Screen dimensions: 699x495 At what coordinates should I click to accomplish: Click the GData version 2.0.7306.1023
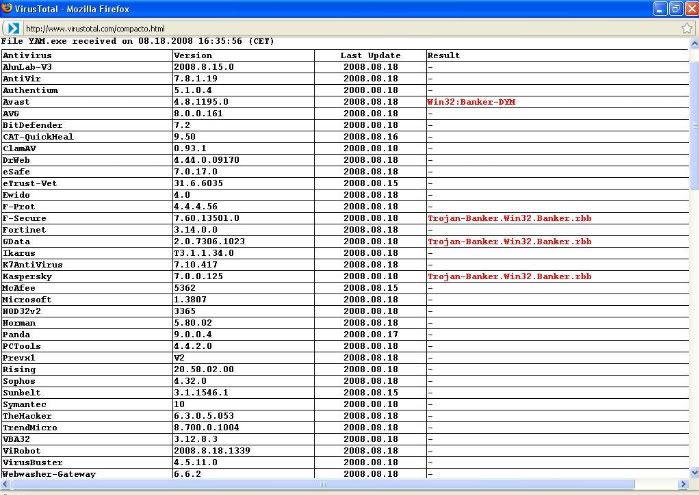coord(209,241)
